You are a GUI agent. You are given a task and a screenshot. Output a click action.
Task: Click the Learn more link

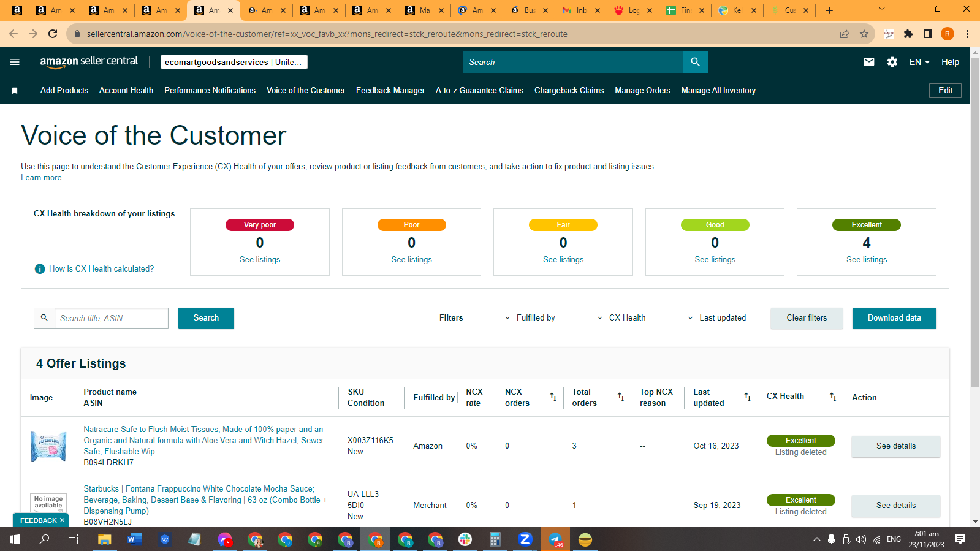(41, 178)
